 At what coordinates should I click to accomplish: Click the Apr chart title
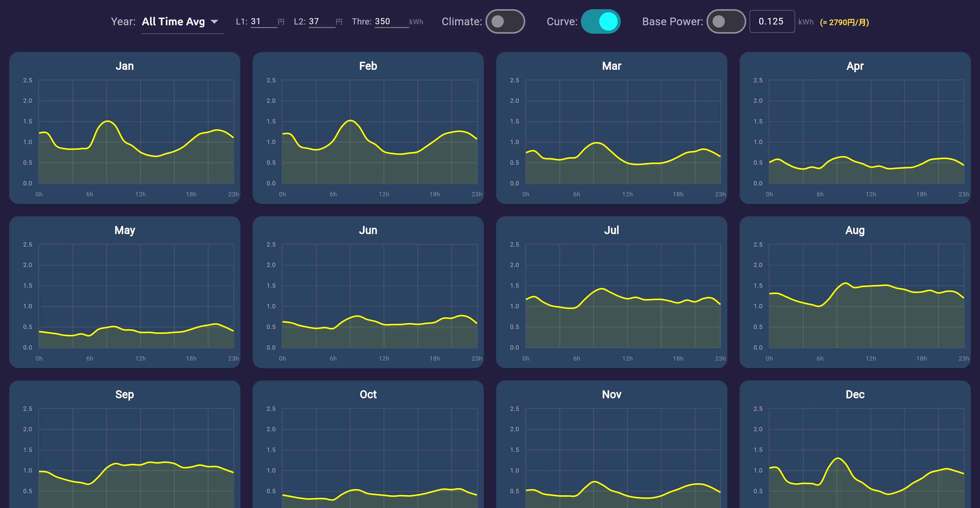(855, 66)
